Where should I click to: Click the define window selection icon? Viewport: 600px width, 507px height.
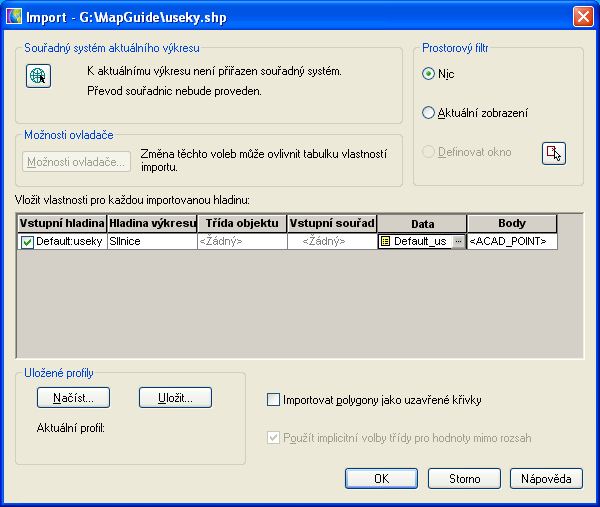554,153
